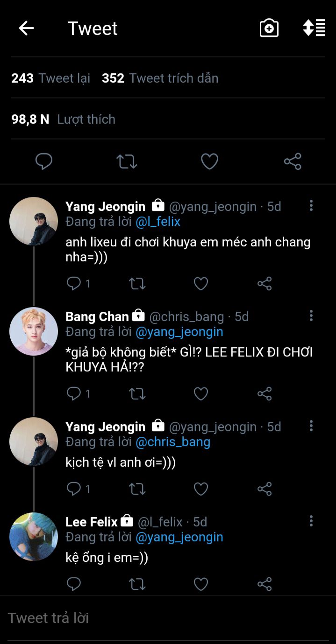
Task: Like the main tweet
Action: point(209,161)
